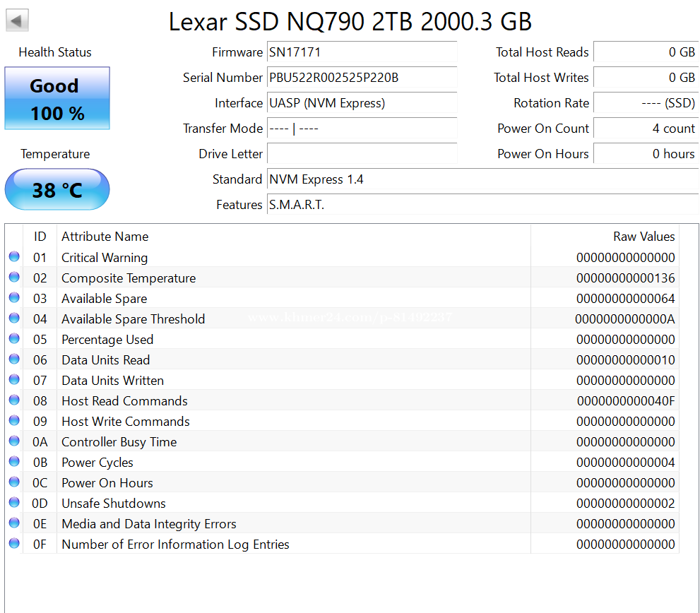
Task: Click raw value 000000000000A
Action: (625, 319)
